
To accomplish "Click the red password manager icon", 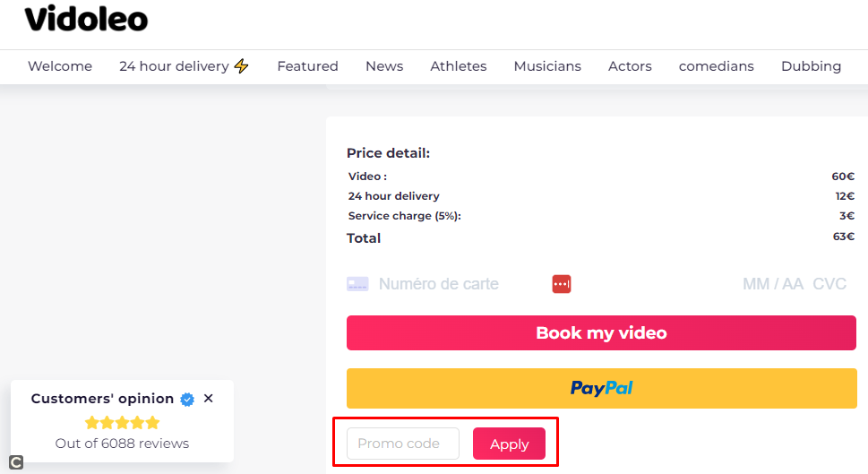I will (562, 284).
